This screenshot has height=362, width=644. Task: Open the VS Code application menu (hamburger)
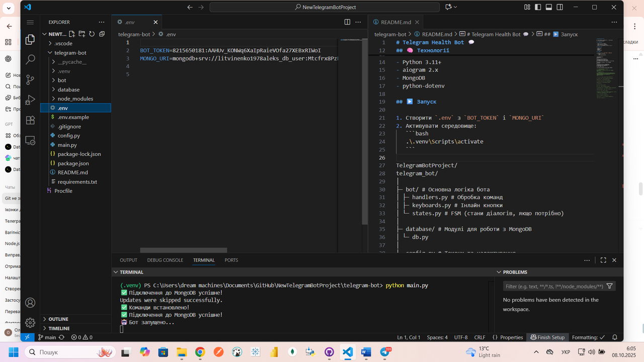click(x=30, y=22)
